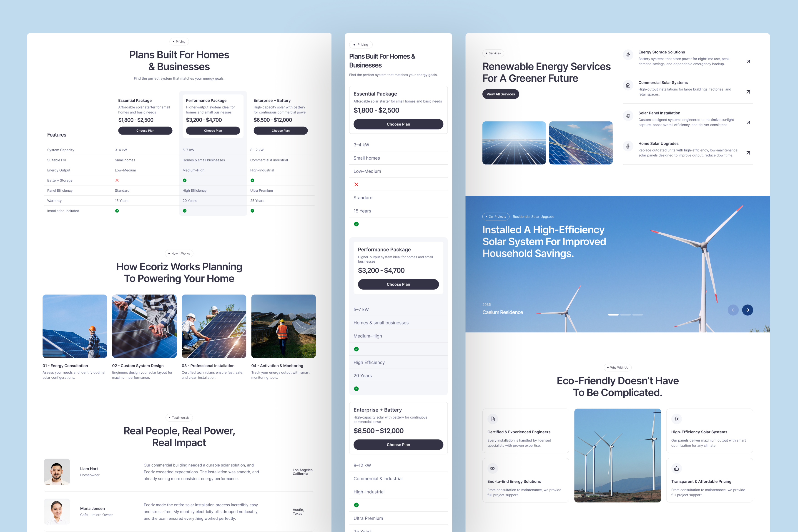Click the Enterprise Battery Storage green check

[x=252, y=181]
